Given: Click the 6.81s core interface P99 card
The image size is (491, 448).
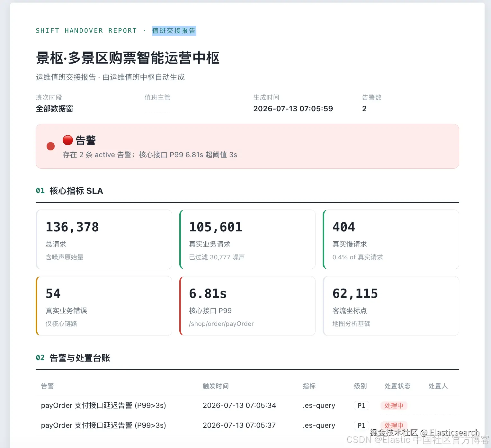Looking at the screenshot, I should (247, 306).
